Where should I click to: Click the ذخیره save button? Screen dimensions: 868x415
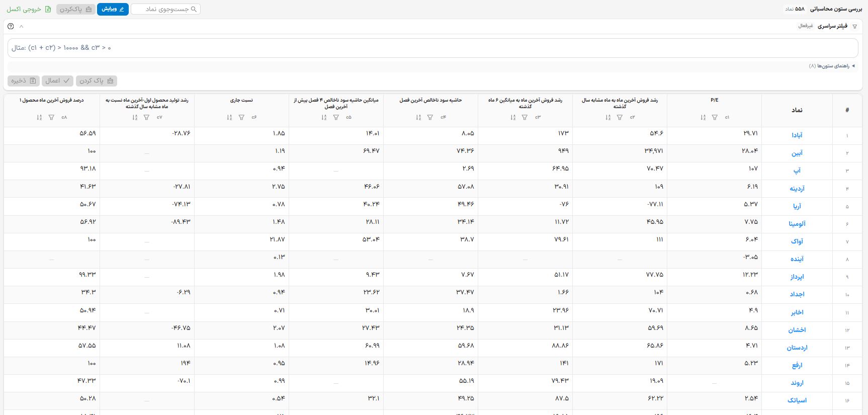(23, 80)
